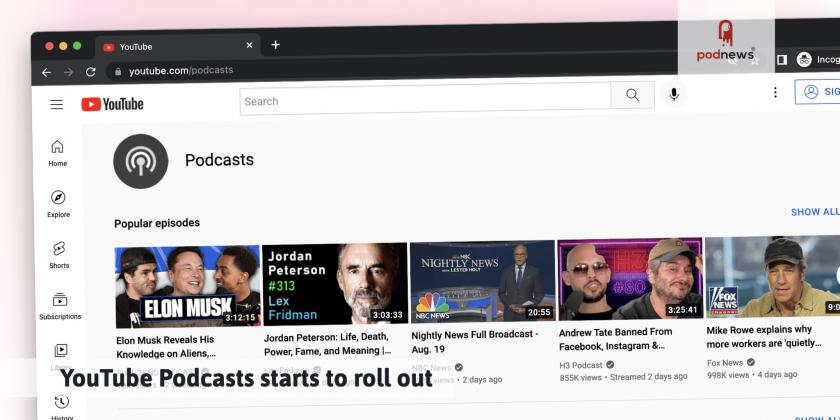Viewport: 840px width, 420px height.
Task: Open 'Nightly News Full Broadcast - Aug. 19' title
Action: point(475,342)
